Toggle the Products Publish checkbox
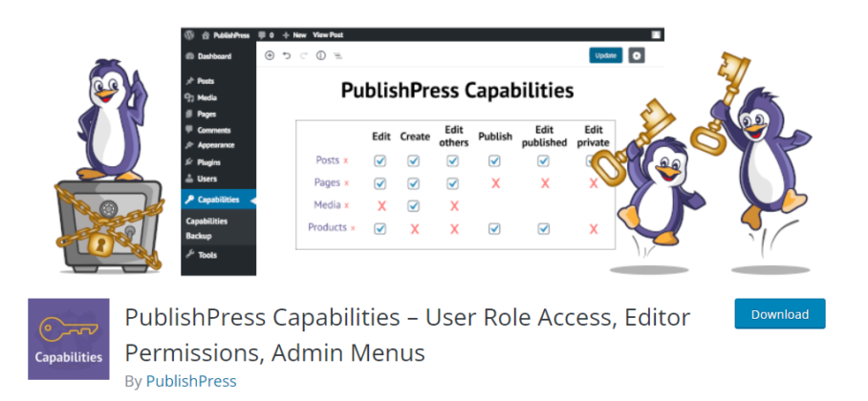 tap(494, 228)
